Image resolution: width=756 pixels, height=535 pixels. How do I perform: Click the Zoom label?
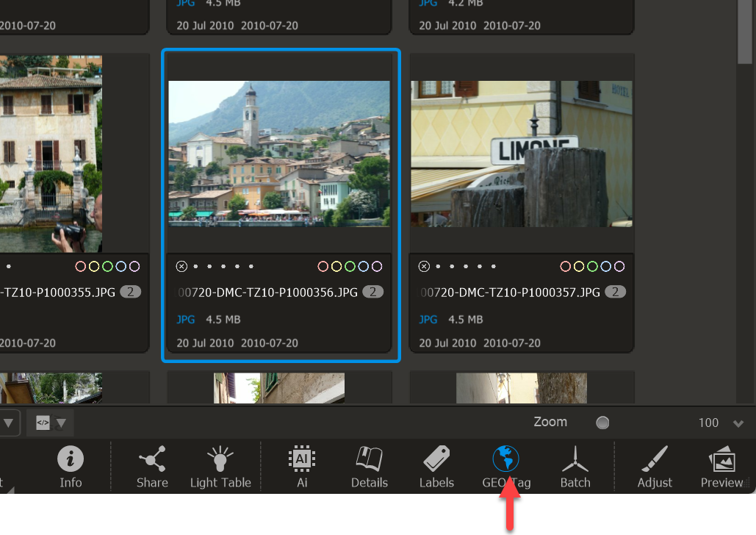[x=550, y=422]
